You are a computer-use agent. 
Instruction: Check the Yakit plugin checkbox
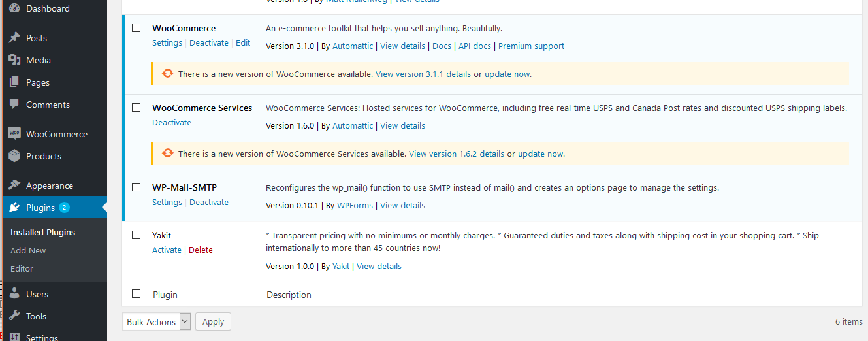click(x=137, y=235)
